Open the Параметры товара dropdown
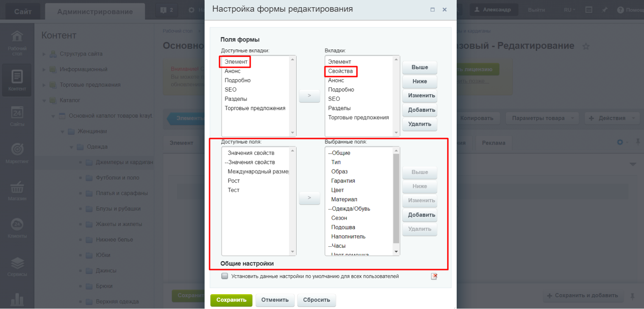The height and width of the screenshot is (309, 644). click(x=542, y=118)
